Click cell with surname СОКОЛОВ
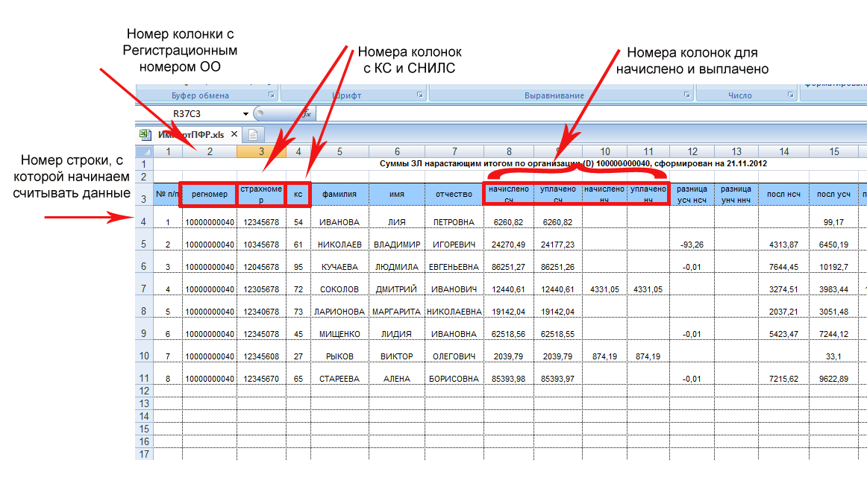 339,285
